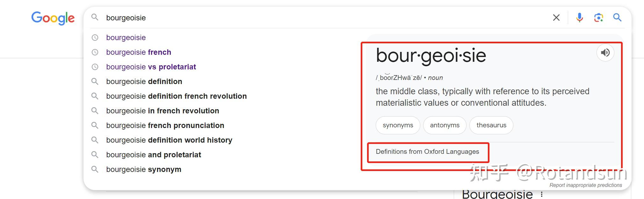
Task: Open three-dot menu beside Bourgeoisie heading
Action: (x=541, y=194)
